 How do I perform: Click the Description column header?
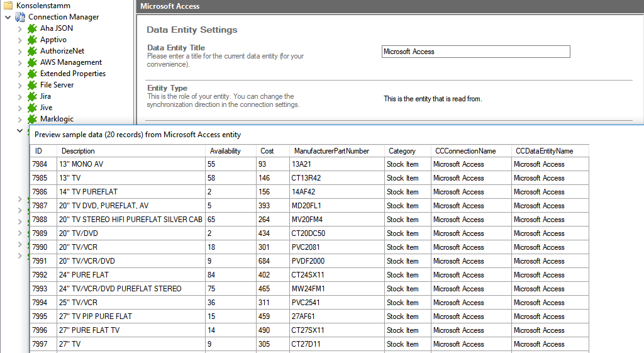click(131, 151)
